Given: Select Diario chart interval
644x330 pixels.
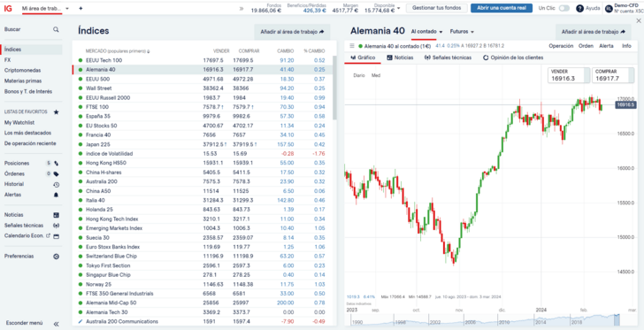Looking at the screenshot, I should pyautogui.click(x=359, y=75).
